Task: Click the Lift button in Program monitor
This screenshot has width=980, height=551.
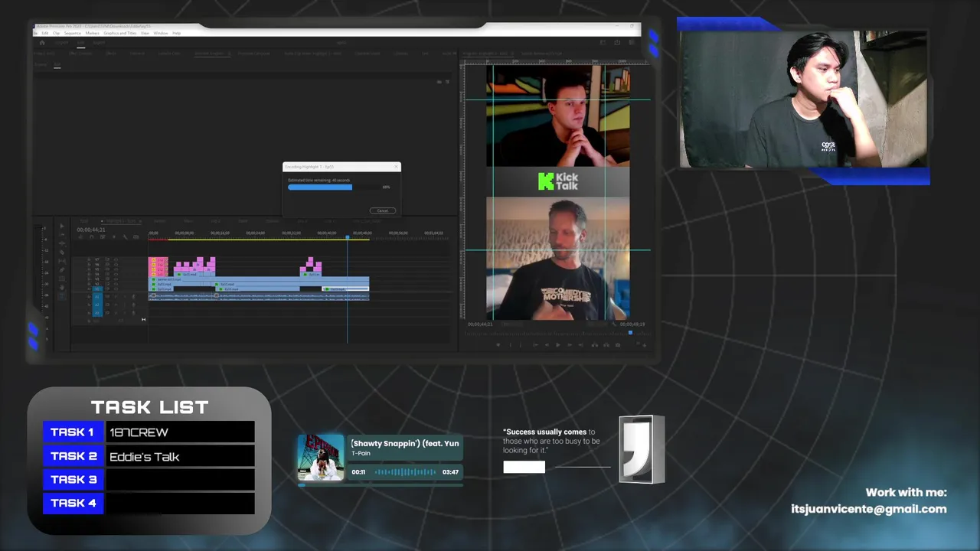Action: click(595, 345)
